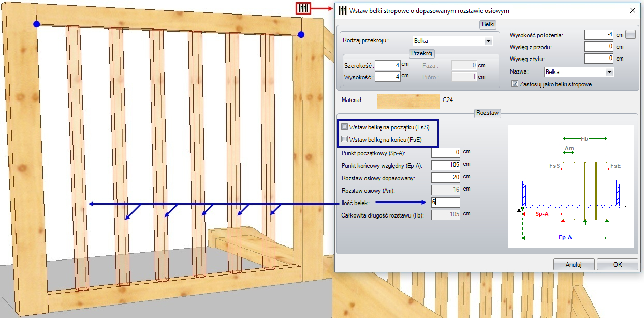Uncheck Zastosuj jako belki stropowe
This screenshot has height=318, width=644.
tap(515, 84)
